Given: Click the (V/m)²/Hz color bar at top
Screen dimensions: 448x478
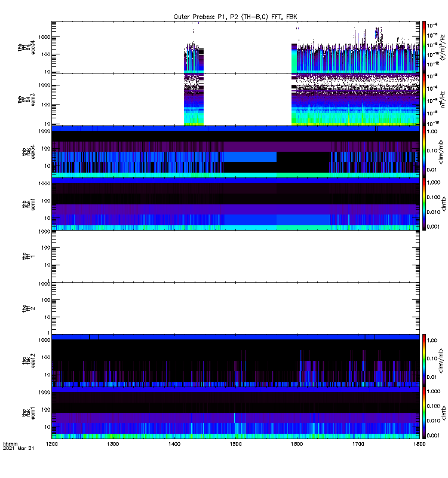Looking at the screenshot, I should [x=424, y=47].
